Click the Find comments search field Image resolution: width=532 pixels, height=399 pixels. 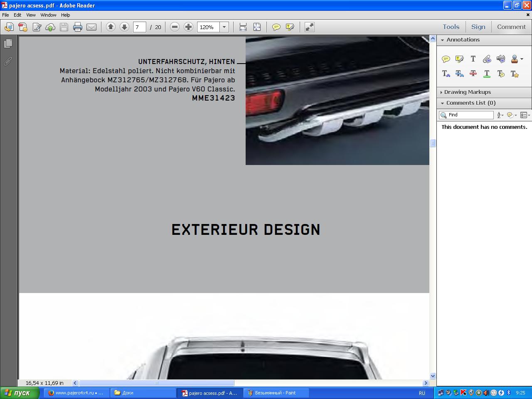coord(466,115)
